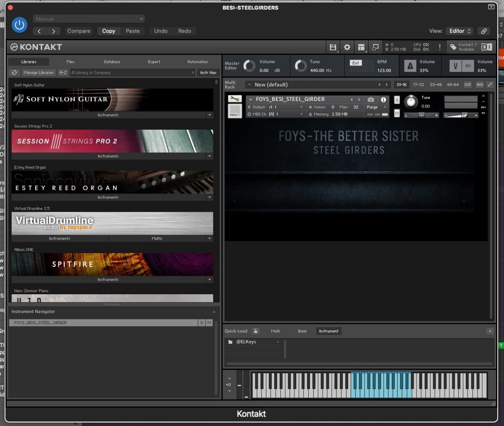Click the info (i) icon on the instrument header
Screen dimensions: 504x426
(x=383, y=99)
